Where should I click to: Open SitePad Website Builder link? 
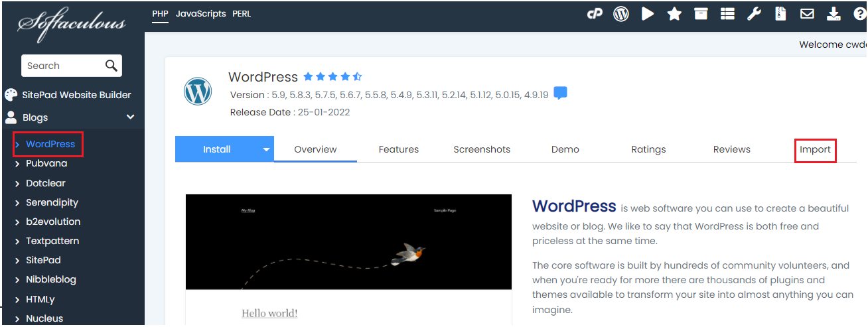[x=76, y=95]
